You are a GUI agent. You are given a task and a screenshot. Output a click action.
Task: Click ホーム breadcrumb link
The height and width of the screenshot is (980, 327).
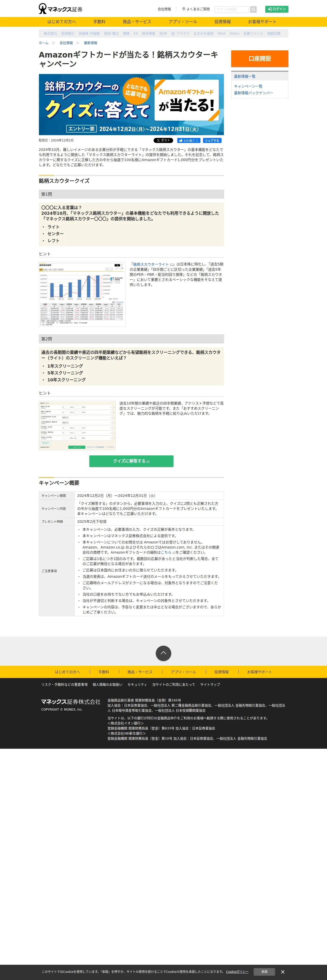(43, 43)
